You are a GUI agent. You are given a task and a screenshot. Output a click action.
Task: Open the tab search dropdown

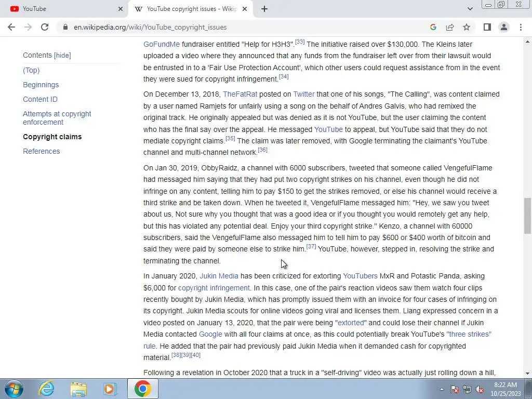(x=470, y=9)
